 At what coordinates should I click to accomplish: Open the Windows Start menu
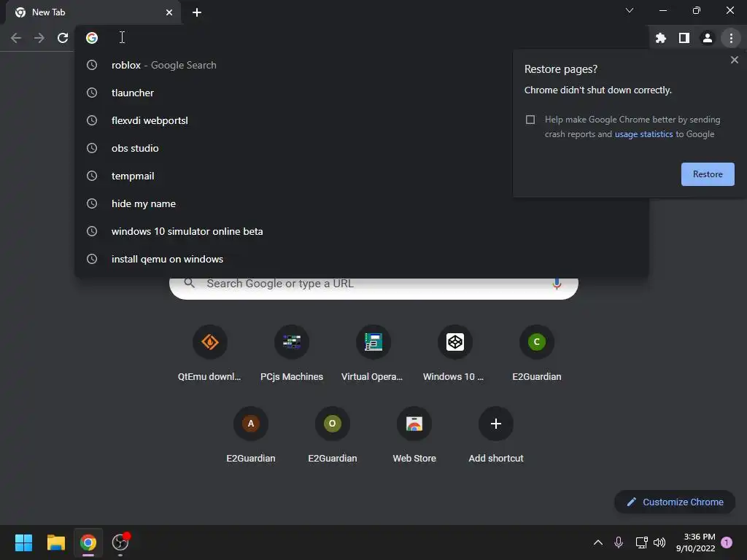(23, 542)
